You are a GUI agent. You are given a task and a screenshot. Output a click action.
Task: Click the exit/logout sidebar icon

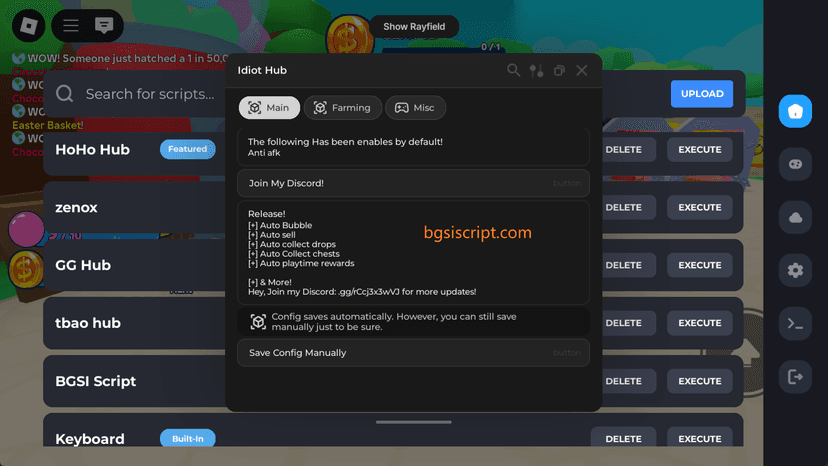pos(795,376)
